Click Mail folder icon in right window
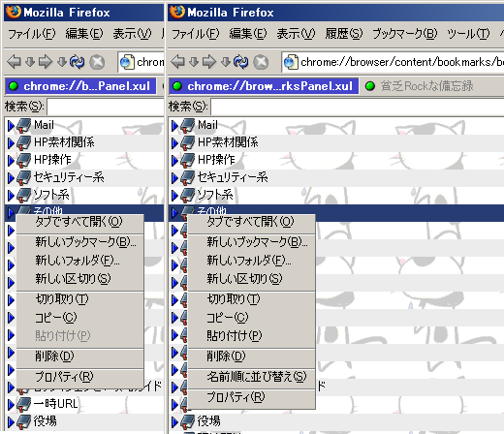The image size is (504, 434). [188, 126]
